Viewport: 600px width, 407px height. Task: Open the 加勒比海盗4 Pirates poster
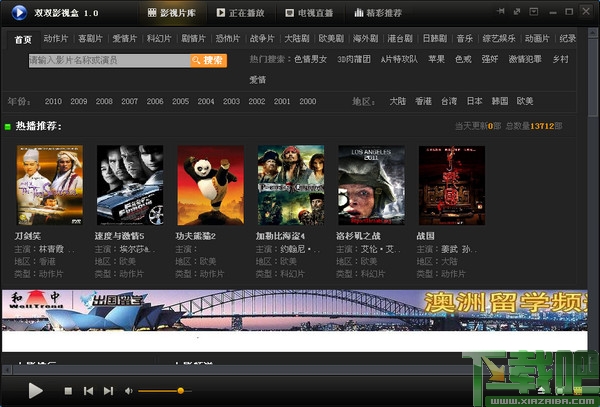click(291, 185)
